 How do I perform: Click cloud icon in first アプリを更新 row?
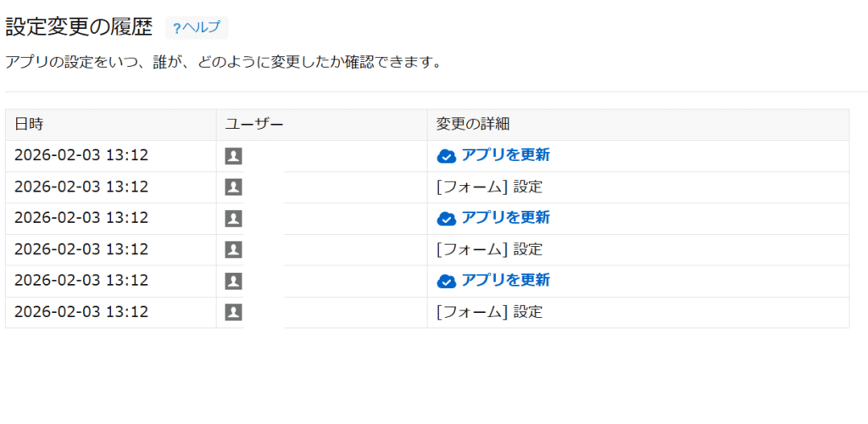(446, 156)
